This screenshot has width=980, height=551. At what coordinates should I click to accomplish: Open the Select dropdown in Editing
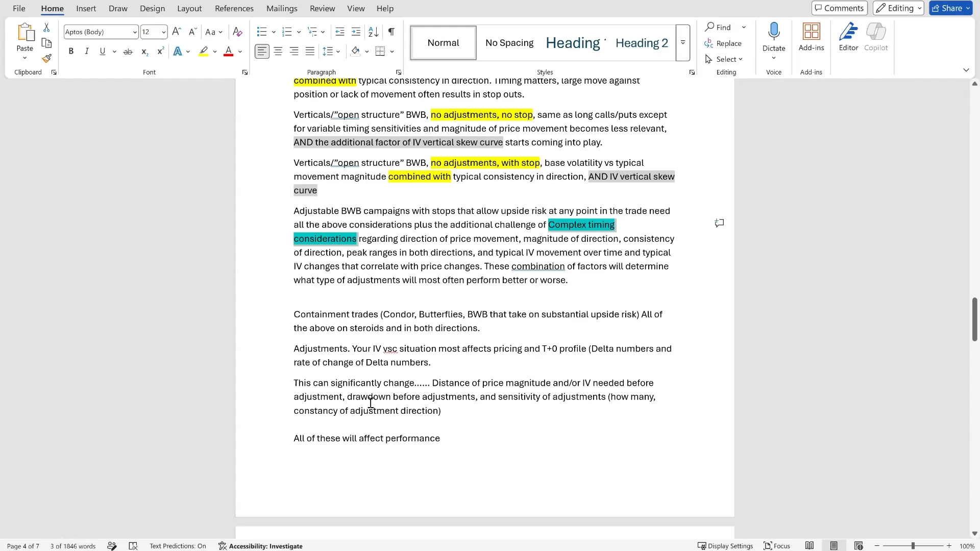click(x=724, y=59)
